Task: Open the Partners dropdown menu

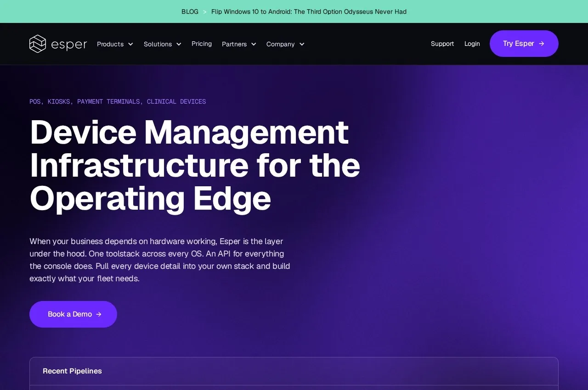Action: point(239,44)
